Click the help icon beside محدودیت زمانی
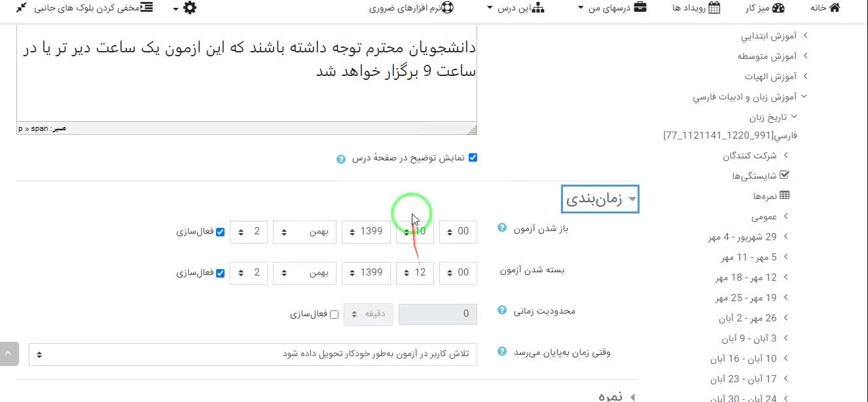Screen dimensions: 868x402 (502, 310)
